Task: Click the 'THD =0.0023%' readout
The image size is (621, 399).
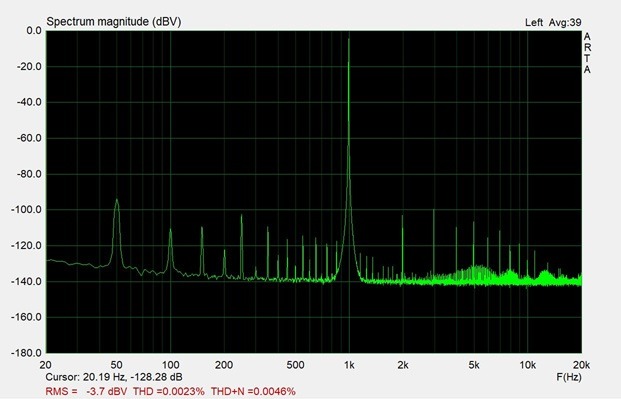Action: click(169, 391)
